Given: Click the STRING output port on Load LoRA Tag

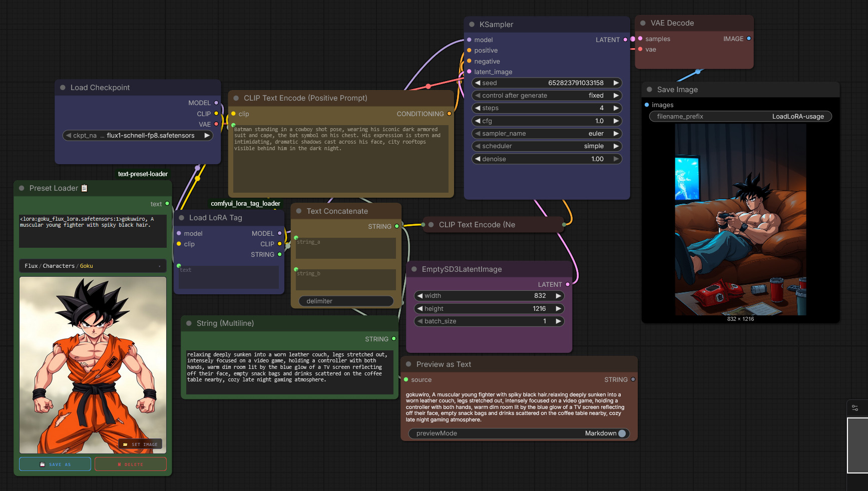Looking at the screenshot, I should click(x=280, y=255).
